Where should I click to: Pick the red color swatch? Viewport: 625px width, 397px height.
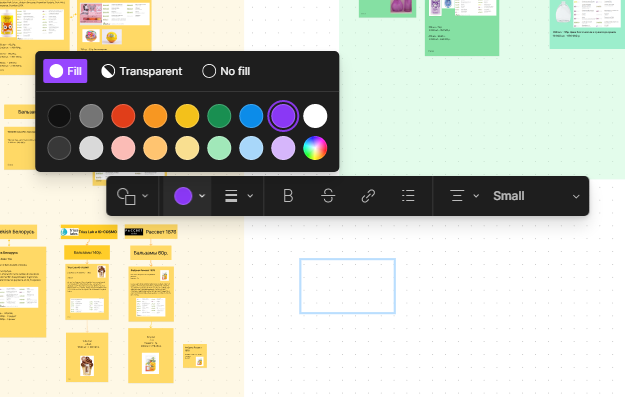(x=123, y=116)
